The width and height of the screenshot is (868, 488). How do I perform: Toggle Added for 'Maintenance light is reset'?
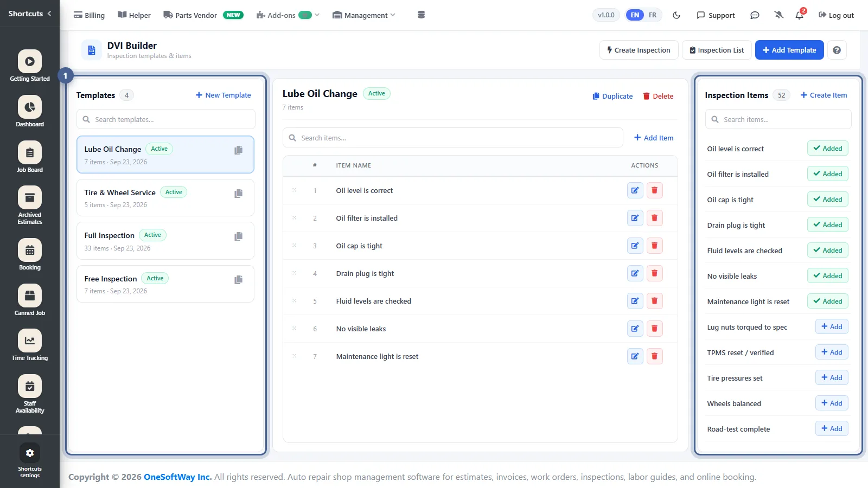click(827, 301)
